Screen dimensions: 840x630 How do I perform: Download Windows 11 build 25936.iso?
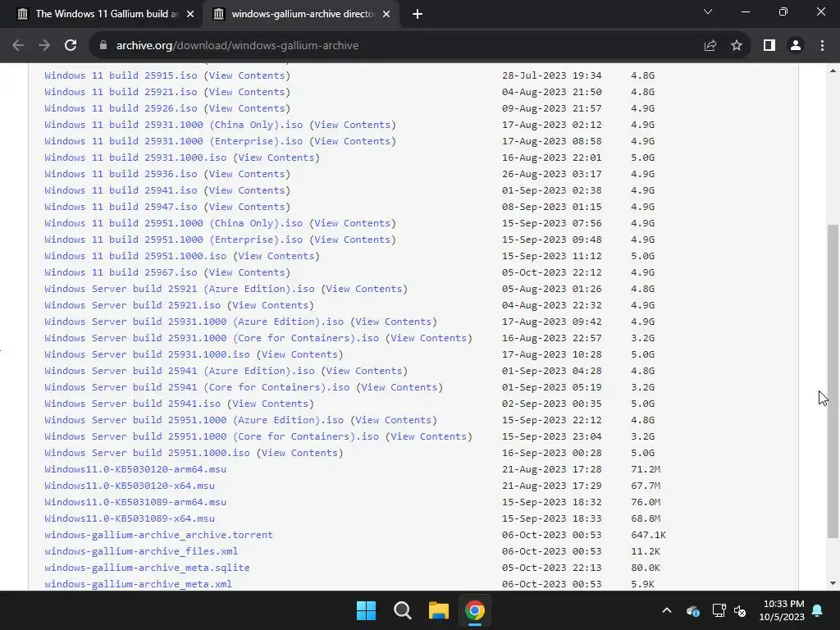coord(121,174)
